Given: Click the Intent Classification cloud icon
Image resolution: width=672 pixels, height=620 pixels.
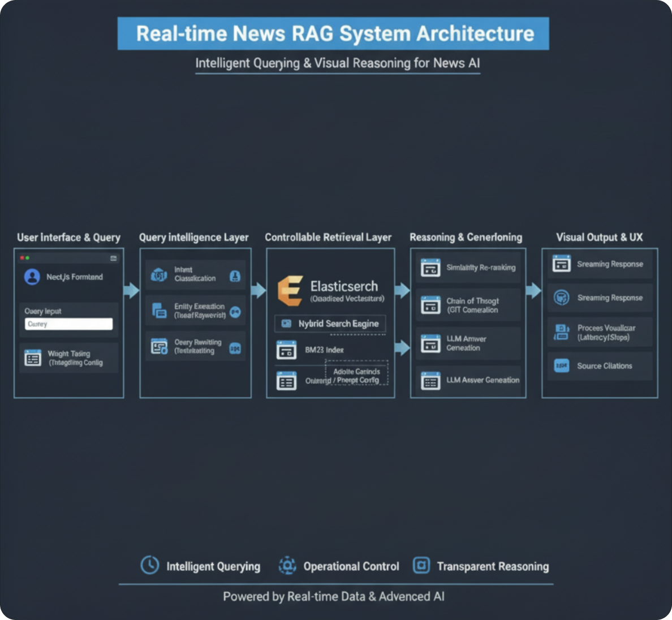Looking at the screenshot, I should (x=159, y=275).
